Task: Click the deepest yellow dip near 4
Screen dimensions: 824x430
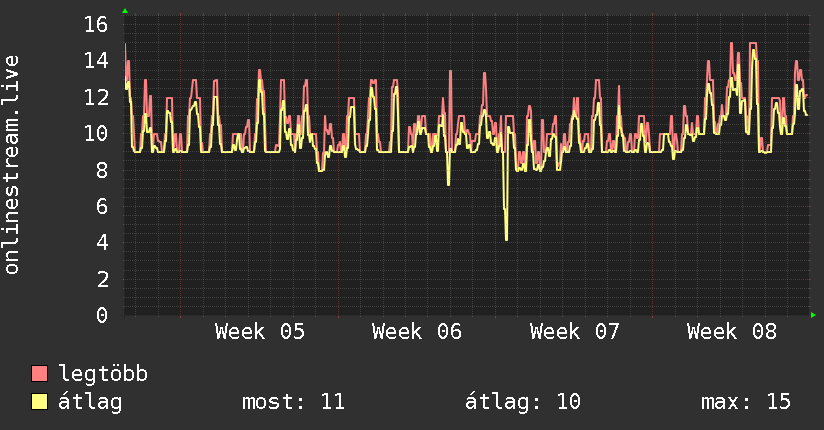Action: 506,238
